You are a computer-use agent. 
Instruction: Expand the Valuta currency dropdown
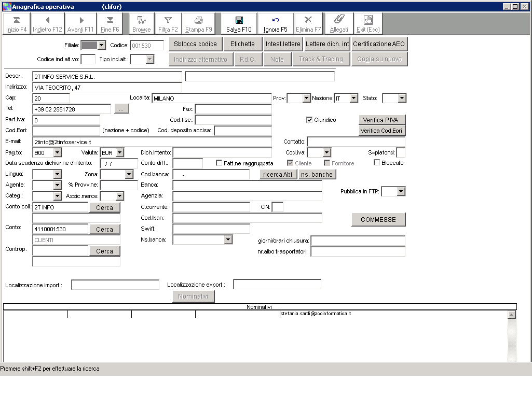120,152
